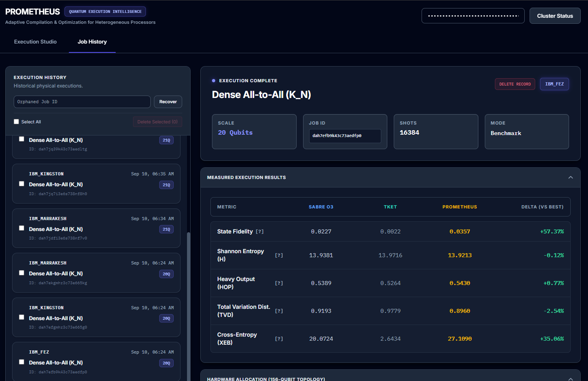This screenshot has width=588, height=381.
Task: Click the Quantum Execution Intelligence badge
Action: pos(105,12)
